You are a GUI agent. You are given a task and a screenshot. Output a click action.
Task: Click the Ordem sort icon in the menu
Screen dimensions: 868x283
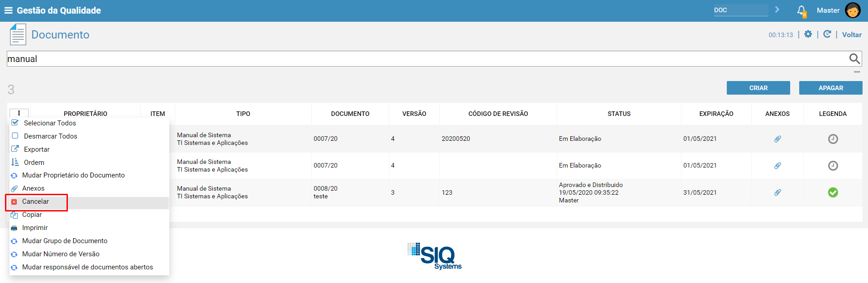15,162
